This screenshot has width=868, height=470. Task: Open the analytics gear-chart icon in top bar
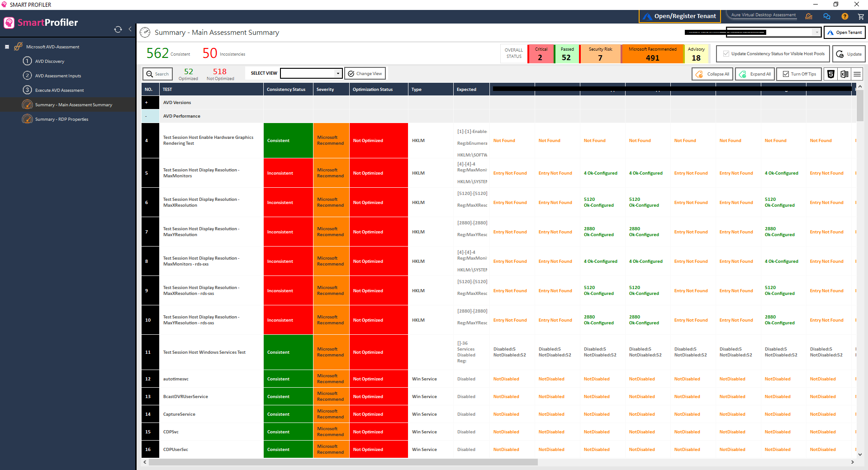coord(809,16)
